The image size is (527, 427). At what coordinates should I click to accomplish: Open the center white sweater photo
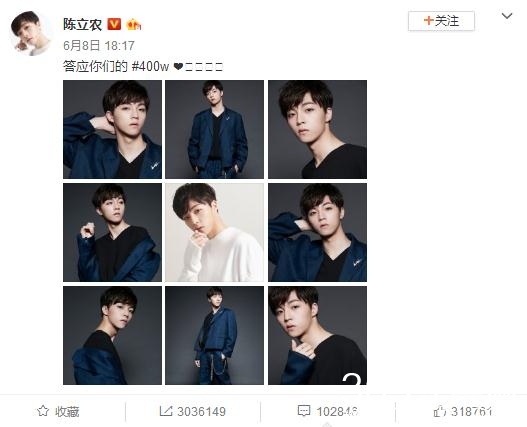point(214,232)
